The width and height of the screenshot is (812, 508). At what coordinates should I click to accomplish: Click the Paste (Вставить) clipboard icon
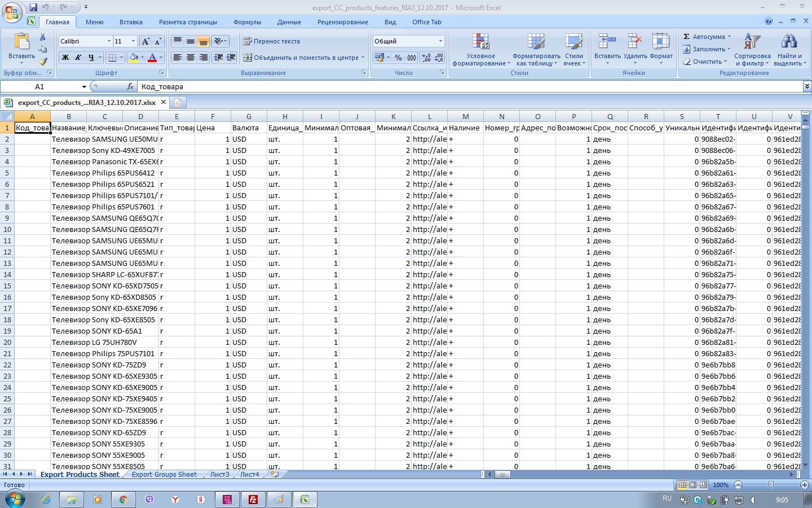click(x=21, y=42)
